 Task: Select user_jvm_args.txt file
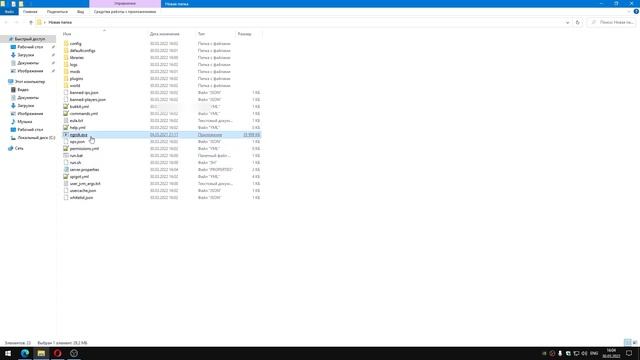point(85,184)
